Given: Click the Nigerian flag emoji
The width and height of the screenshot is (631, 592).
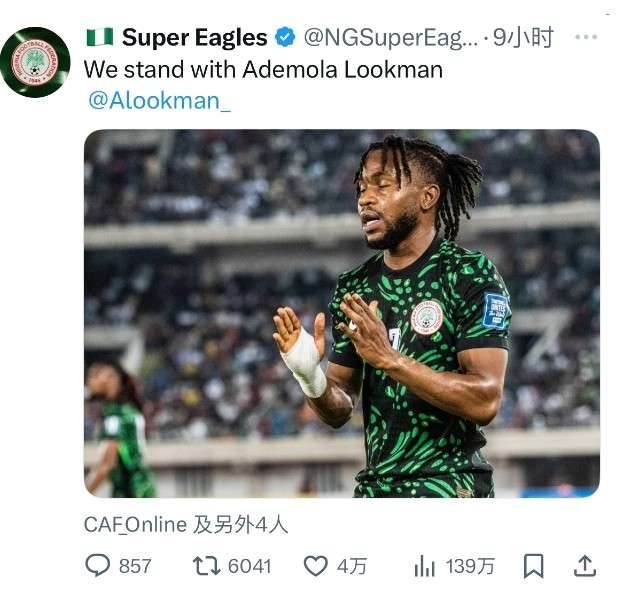Looking at the screenshot, I should (100, 37).
